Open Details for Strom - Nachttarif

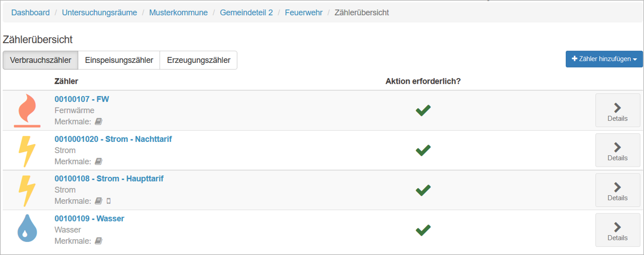tap(618, 150)
